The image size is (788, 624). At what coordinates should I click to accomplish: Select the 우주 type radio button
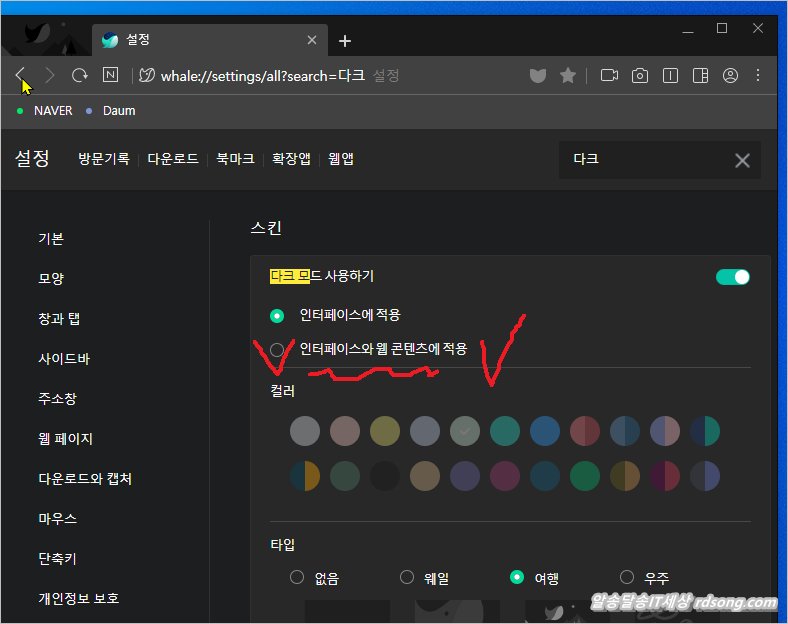(x=627, y=577)
